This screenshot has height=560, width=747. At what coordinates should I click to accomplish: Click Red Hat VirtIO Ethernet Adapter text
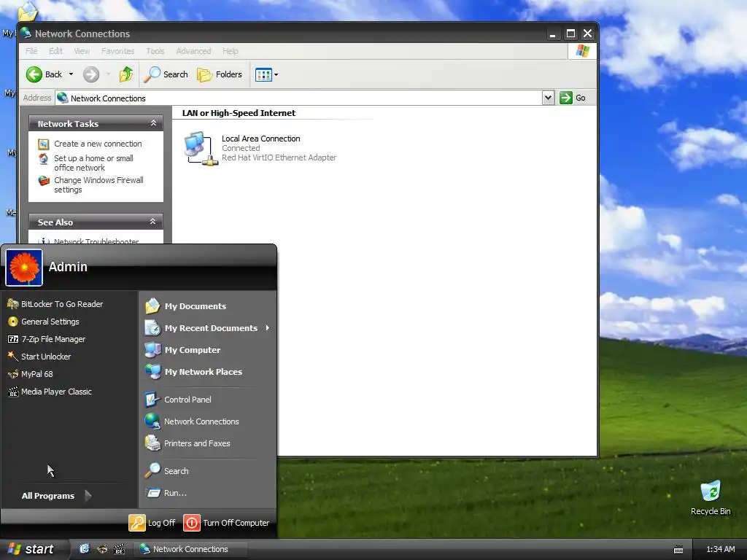[x=279, y=157]
